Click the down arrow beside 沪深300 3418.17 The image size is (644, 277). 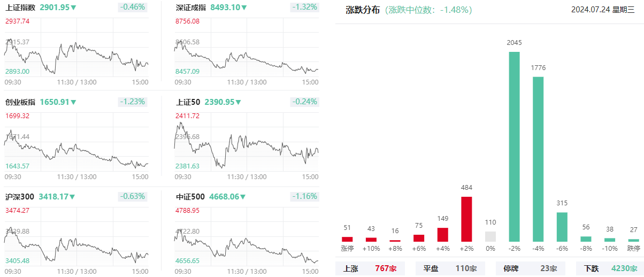tap(72, 197)
